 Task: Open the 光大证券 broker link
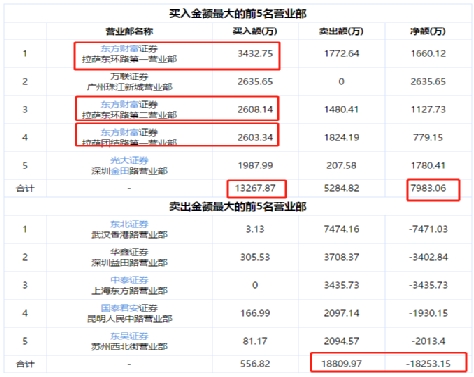pyautogui.click(x=129, y=160)
